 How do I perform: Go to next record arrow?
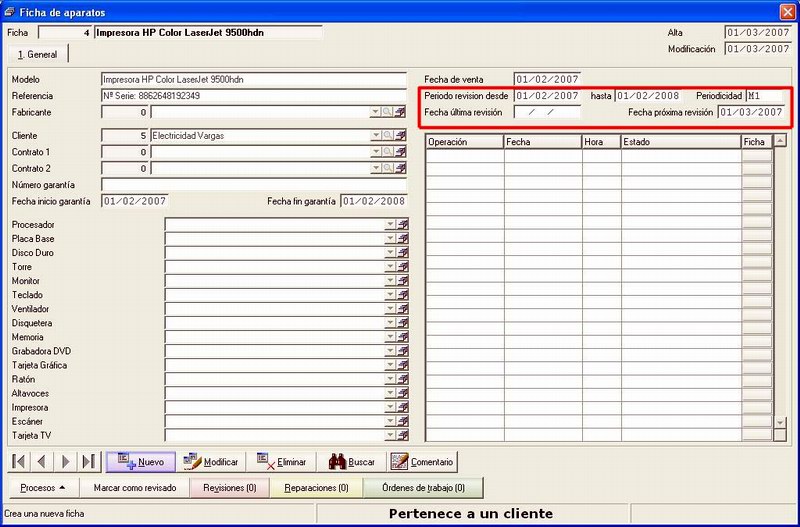point(65,462)
